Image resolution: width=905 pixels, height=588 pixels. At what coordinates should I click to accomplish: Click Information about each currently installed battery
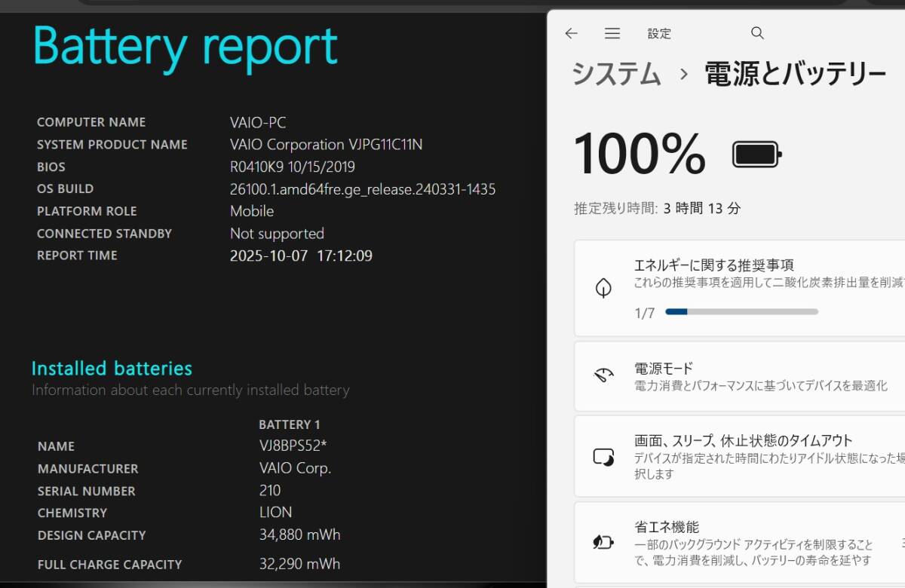pyautogui.click(x=191, y=390)
